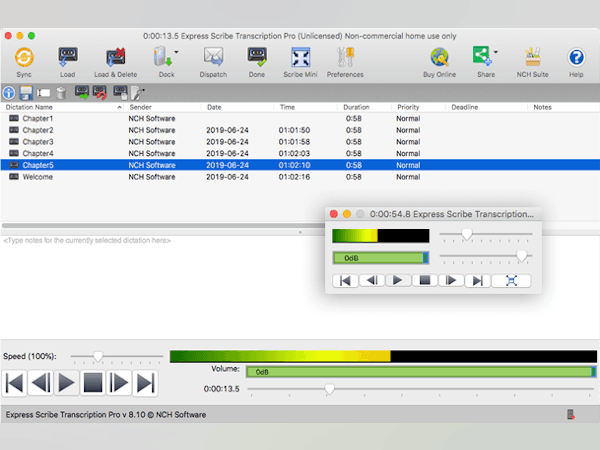Click the Share toolbar icon
Screen dimensions: 600x450
point(482,57)
